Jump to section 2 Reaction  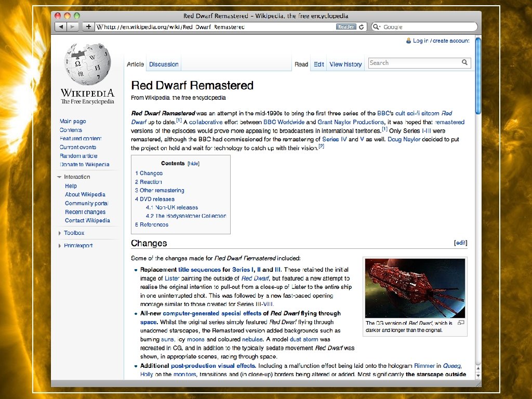point(148,182)
